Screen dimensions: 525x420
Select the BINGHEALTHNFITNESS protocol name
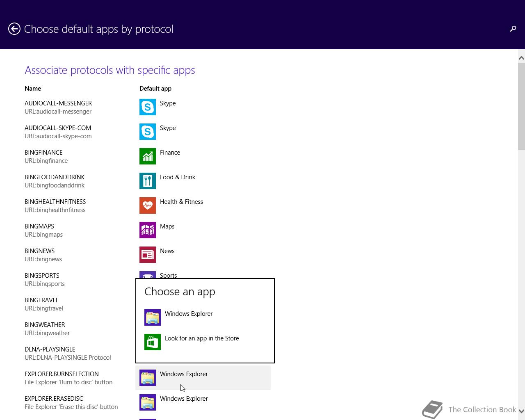(55, 202)
